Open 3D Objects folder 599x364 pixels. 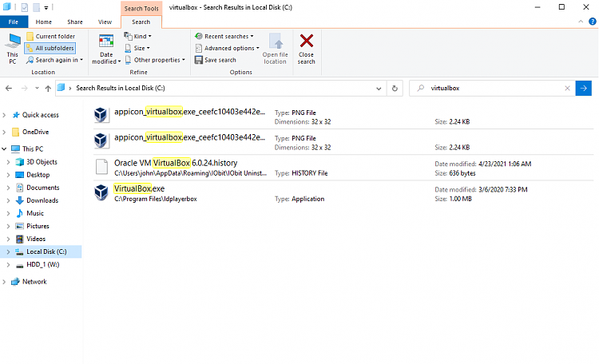coord(42,162)
